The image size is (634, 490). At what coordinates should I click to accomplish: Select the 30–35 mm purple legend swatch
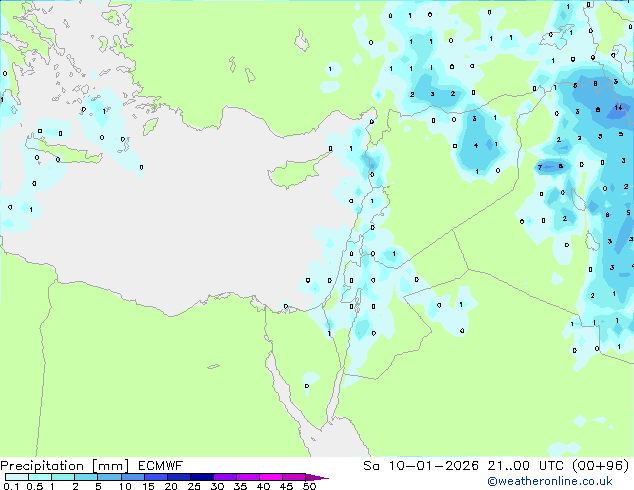pyautogui.click(x=224, y=477)
